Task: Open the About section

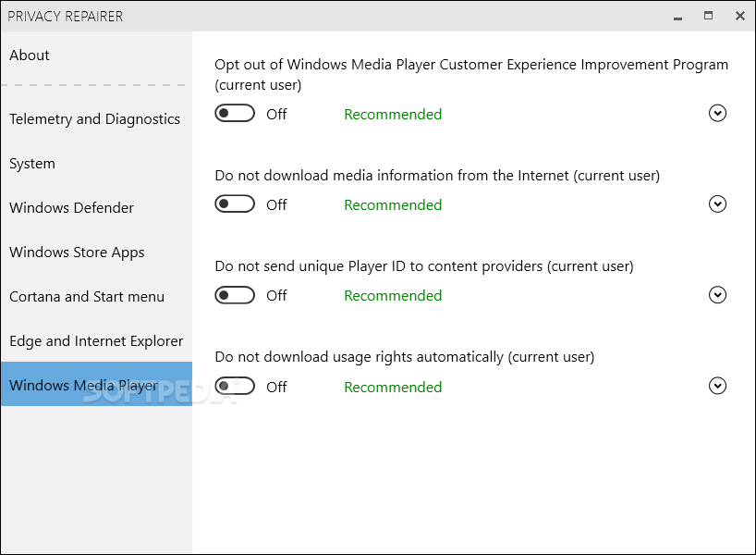Action: tap(30, 55)
